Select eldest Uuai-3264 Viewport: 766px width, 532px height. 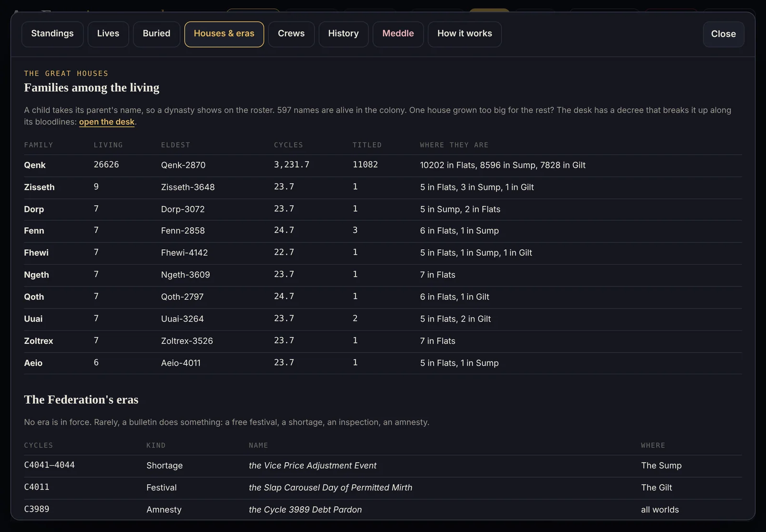coord(182,319)
